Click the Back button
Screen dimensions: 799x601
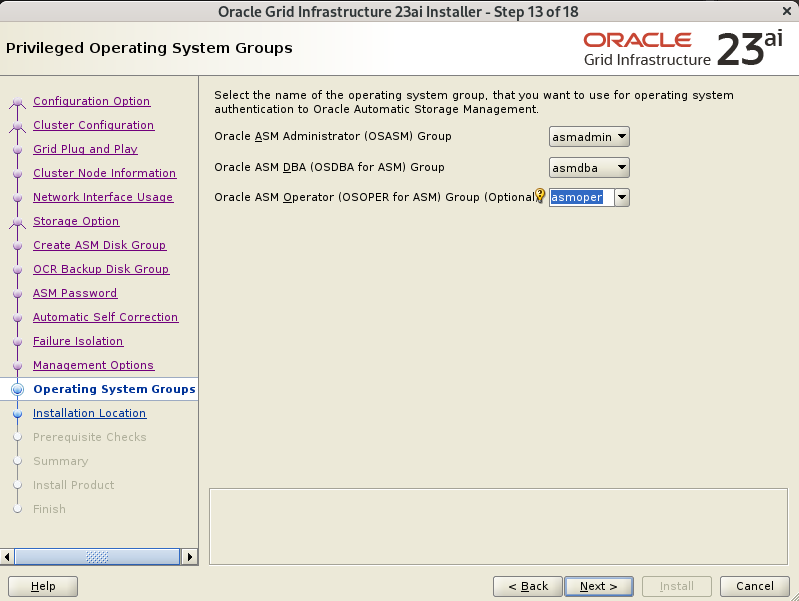(x=528, y=586)
